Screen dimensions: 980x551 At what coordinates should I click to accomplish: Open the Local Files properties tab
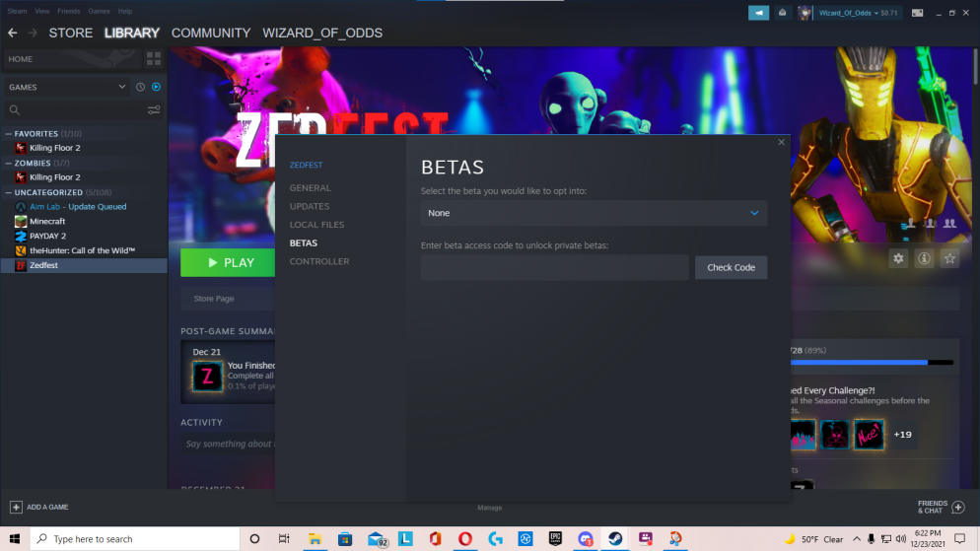tap(316, 225)
